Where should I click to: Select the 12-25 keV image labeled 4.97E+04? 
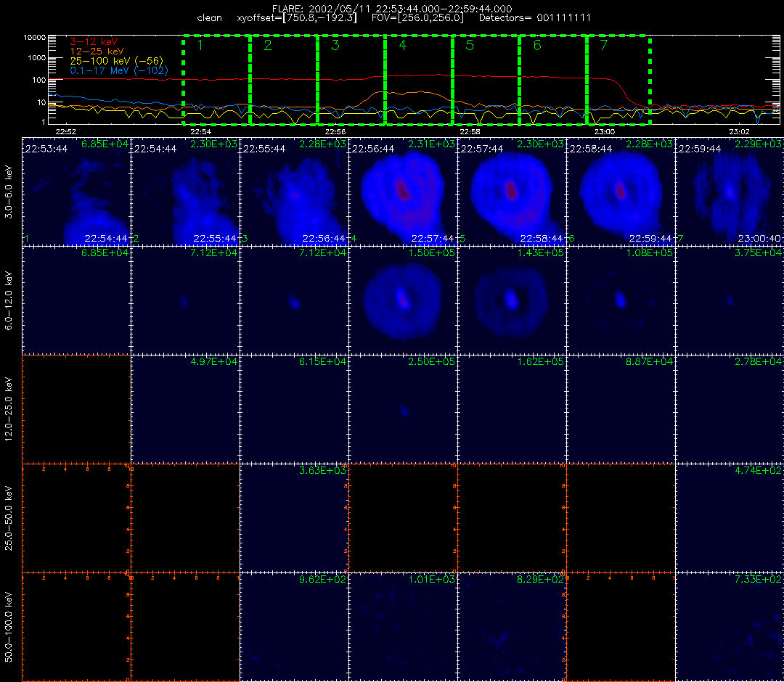186,409
